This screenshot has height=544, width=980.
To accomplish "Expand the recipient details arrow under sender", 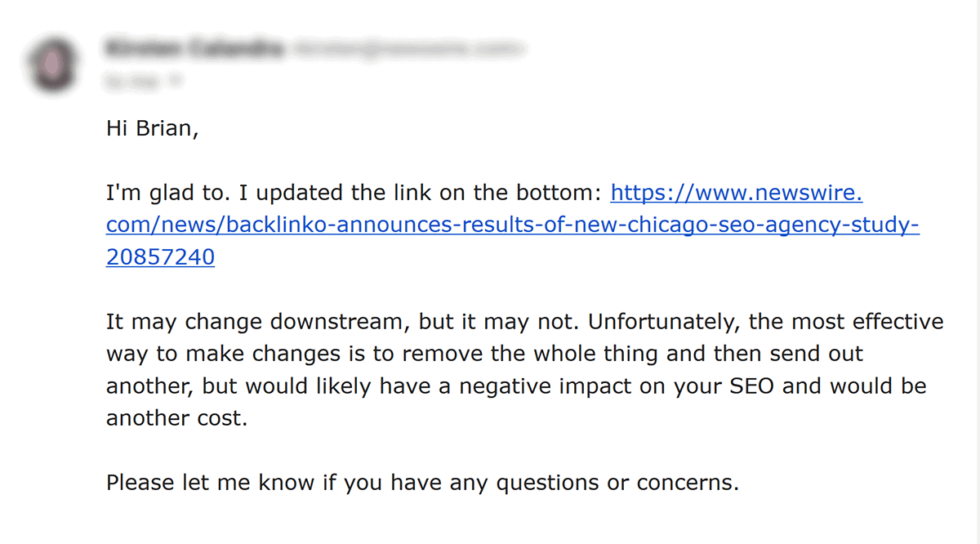I will 173,80.
